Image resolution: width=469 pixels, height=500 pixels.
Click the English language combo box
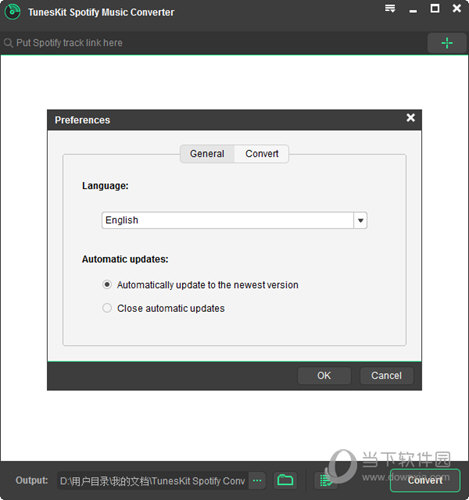234,220
